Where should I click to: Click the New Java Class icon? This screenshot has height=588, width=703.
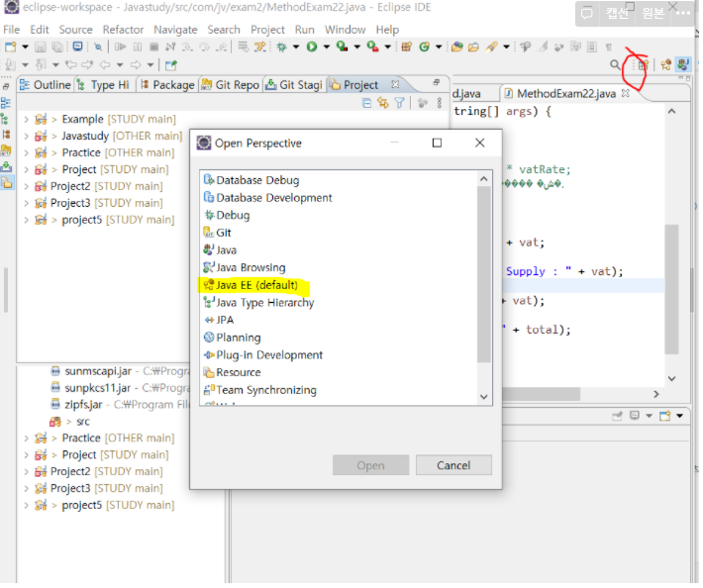424,47
